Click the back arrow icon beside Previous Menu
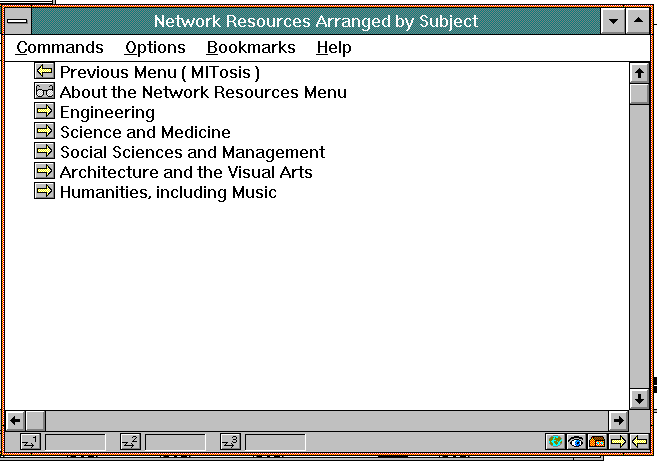Screen dimensions: 657x461 pos(44,72)
